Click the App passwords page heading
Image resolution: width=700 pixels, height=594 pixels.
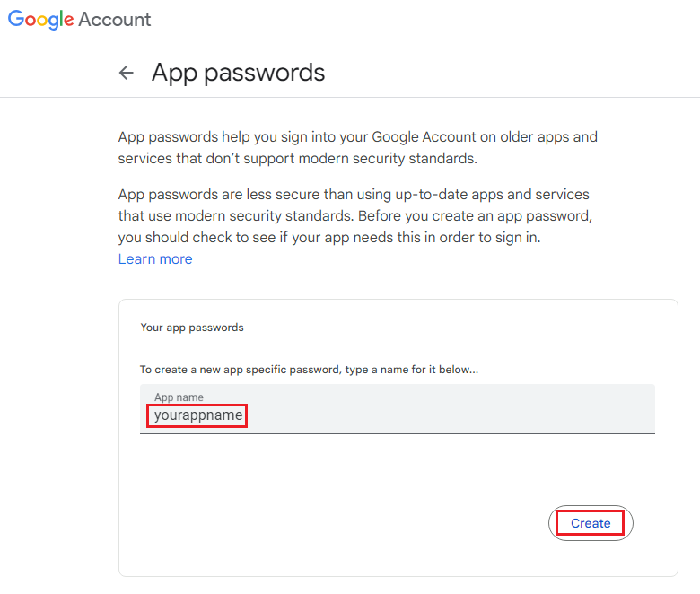[x=238, y=73]
